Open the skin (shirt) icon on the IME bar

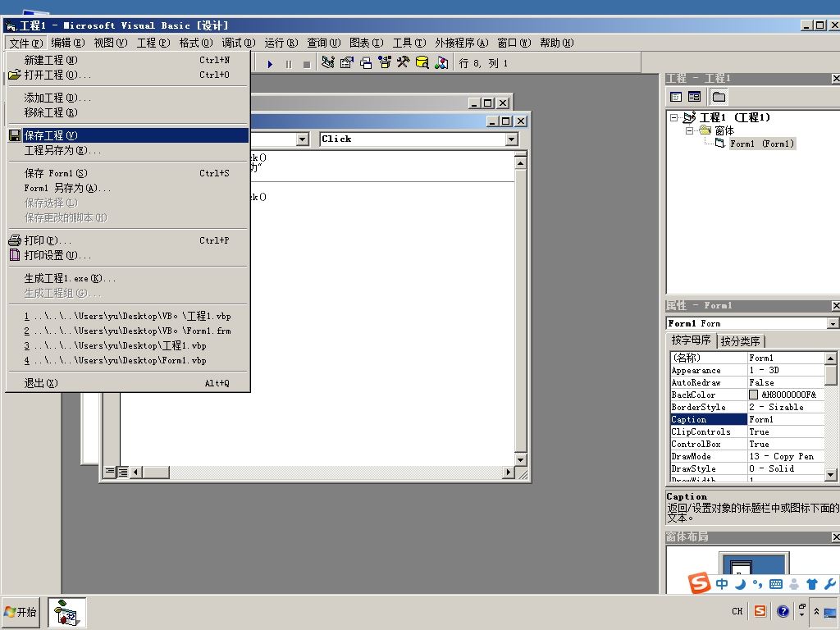pyautogui.click(x=811, y=584)
